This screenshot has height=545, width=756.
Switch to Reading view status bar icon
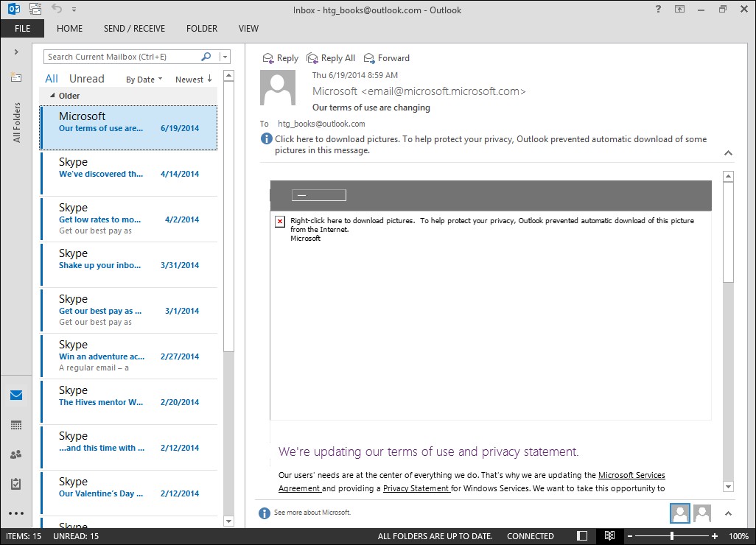click(x=609, y=536)
